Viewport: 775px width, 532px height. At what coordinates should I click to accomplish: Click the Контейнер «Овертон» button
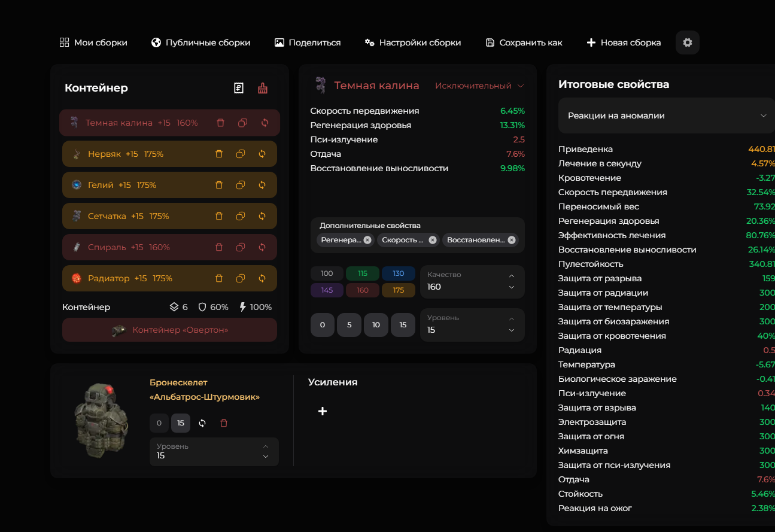tap(169, 330)
